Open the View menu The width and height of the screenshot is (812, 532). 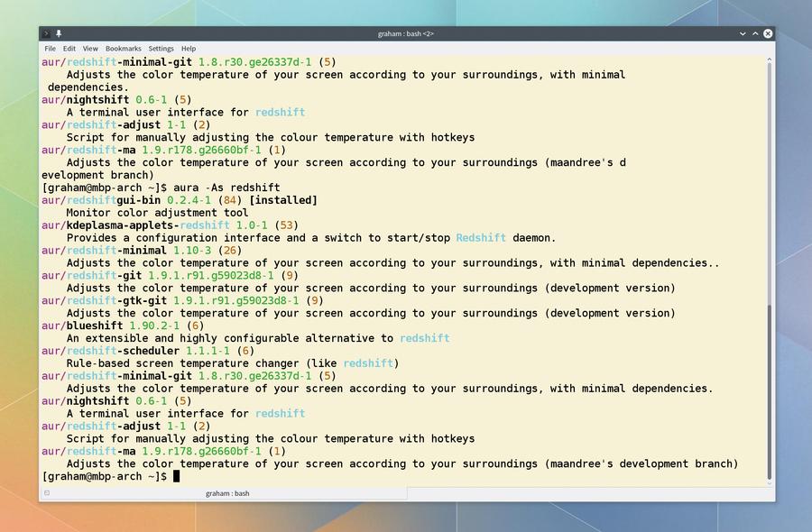point(90,49)
